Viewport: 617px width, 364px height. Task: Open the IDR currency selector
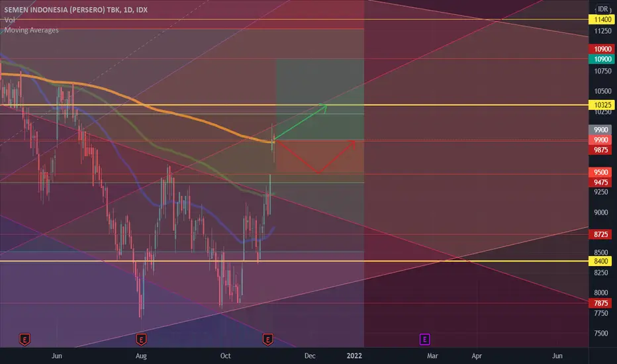[603, 9]
